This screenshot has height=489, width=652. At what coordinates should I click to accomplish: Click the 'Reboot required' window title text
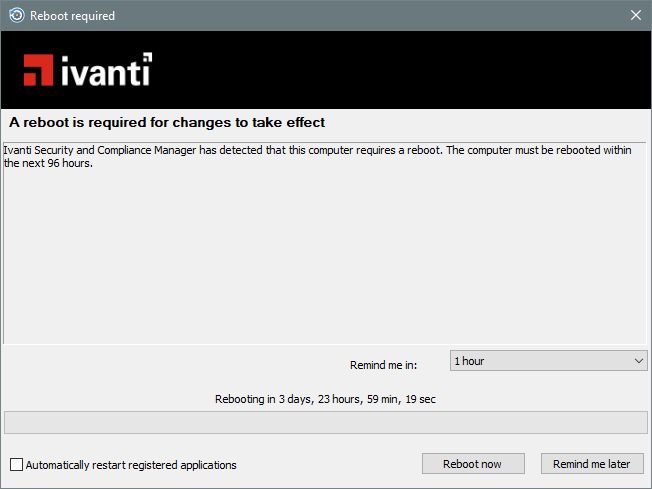pyautogui.click(x=72, y=15)
